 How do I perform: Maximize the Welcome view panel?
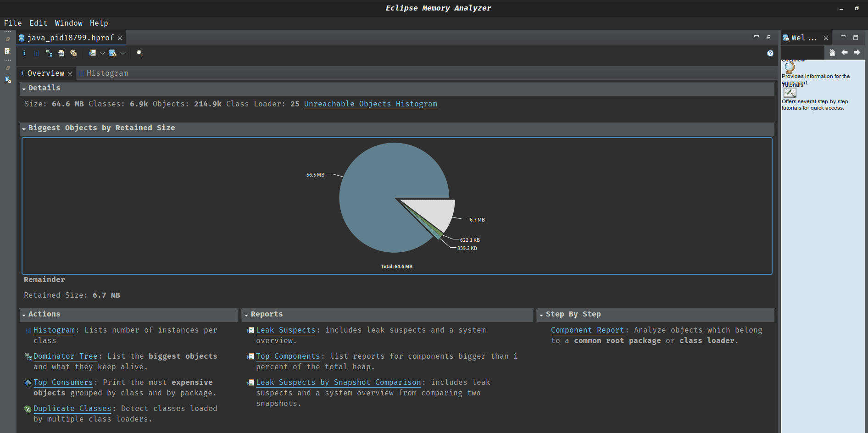(x=856, y=38)
